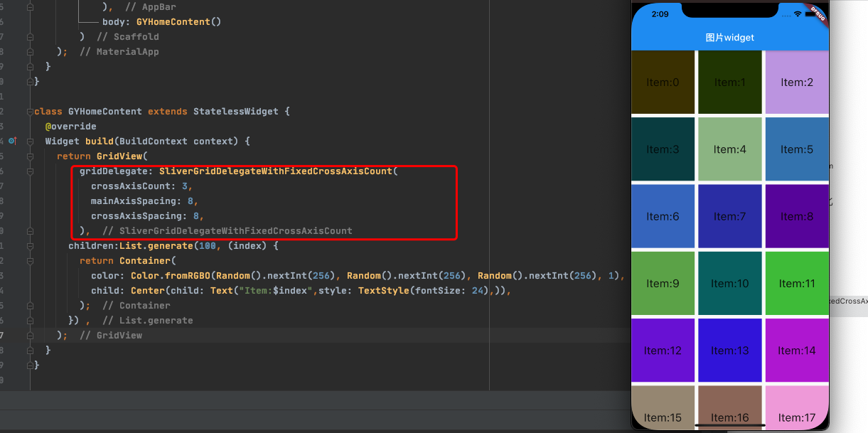The width and height of the screenshot is (868, 433).
Task: Click the // List.generate closing comment
Action: tap(148, 321)
